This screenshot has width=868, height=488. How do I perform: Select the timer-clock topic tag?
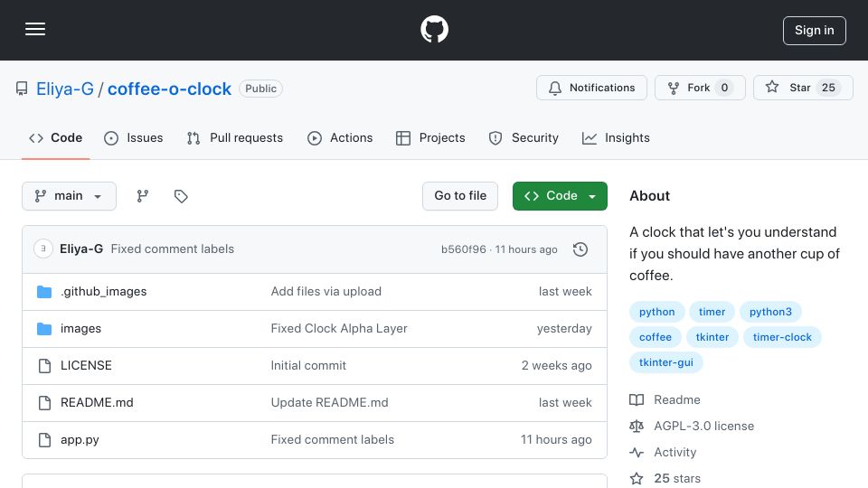782,337
